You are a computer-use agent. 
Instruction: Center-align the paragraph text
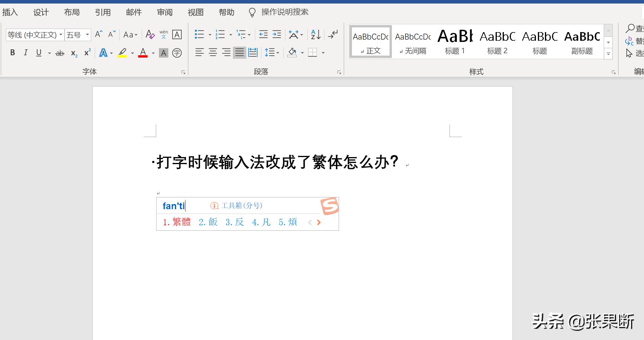pos(213,52)
